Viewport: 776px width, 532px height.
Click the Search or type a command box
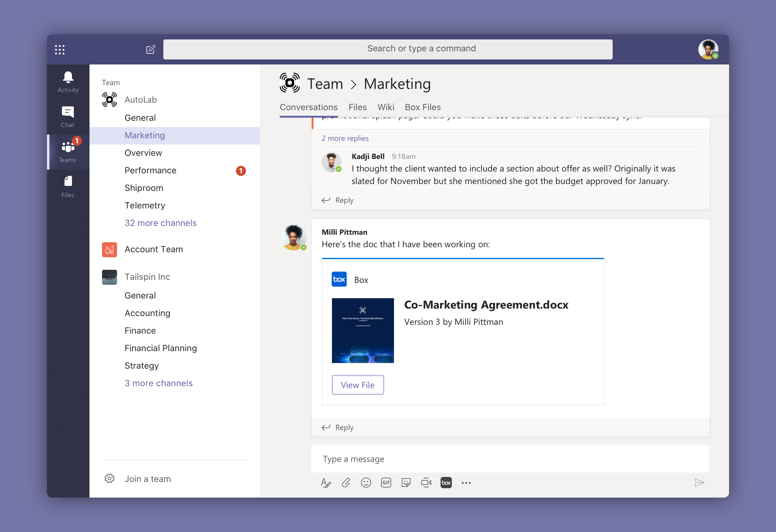(388, 49)
